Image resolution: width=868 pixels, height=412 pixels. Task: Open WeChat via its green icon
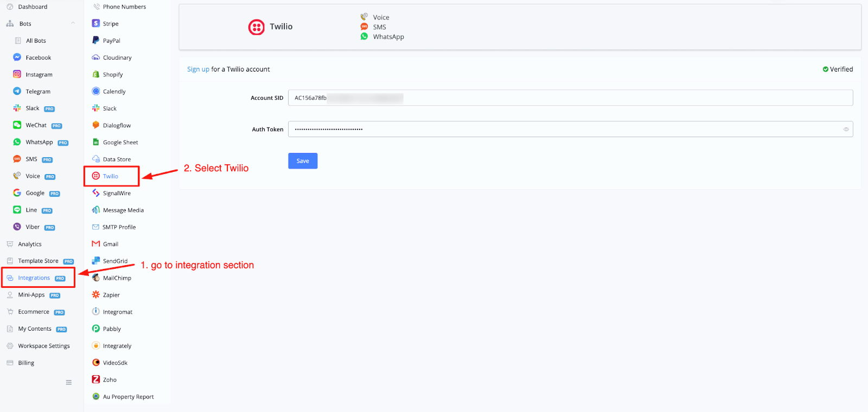tap(17, 125)
